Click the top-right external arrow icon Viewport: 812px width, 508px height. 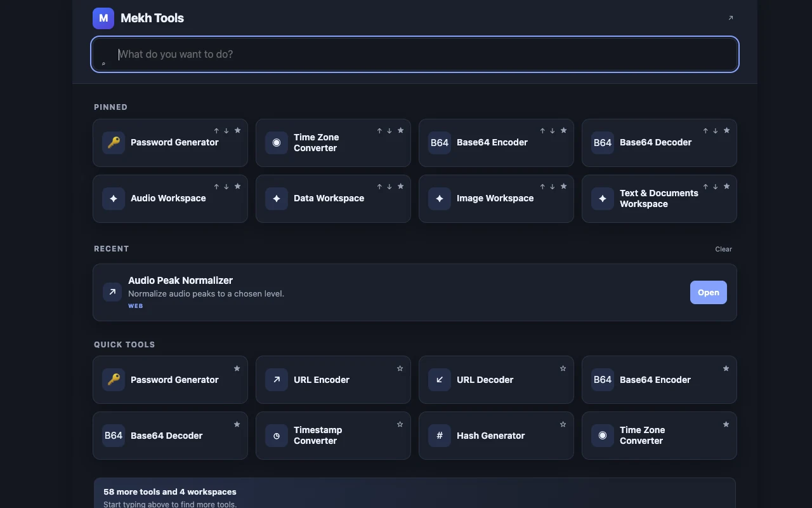731,18
